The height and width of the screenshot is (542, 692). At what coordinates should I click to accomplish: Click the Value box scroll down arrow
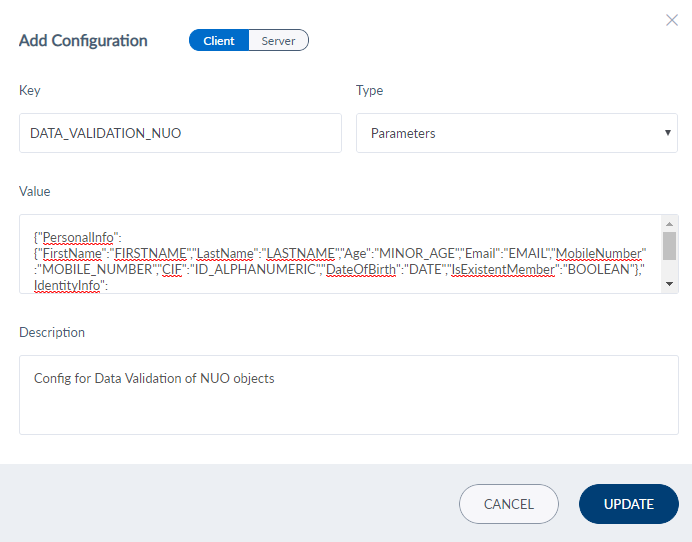[x=669, y=284]
